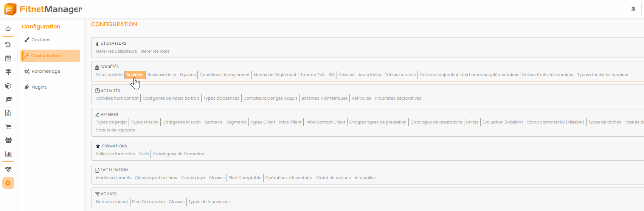
Task: Open the calendar check icon in sidebar
Action: 8,58
